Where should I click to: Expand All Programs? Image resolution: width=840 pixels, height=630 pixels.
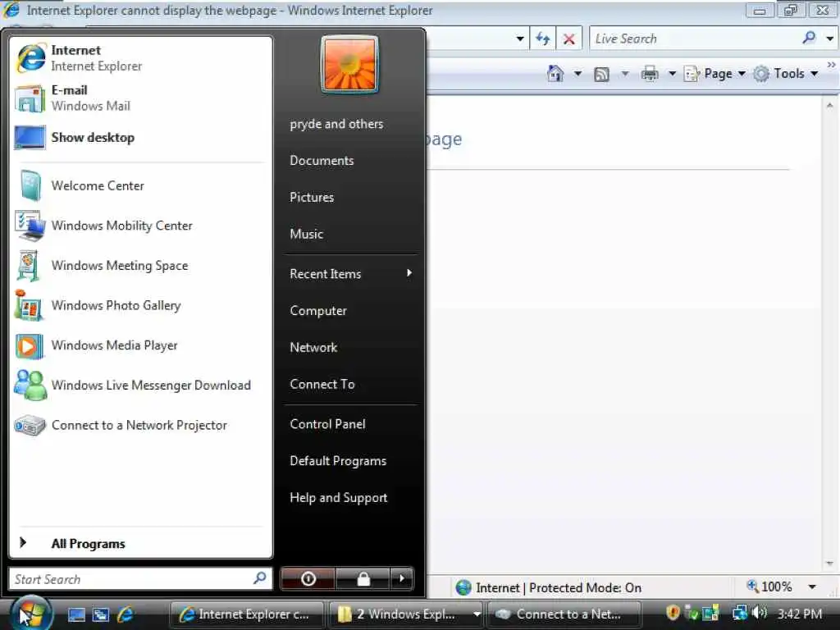coord(140,543)
